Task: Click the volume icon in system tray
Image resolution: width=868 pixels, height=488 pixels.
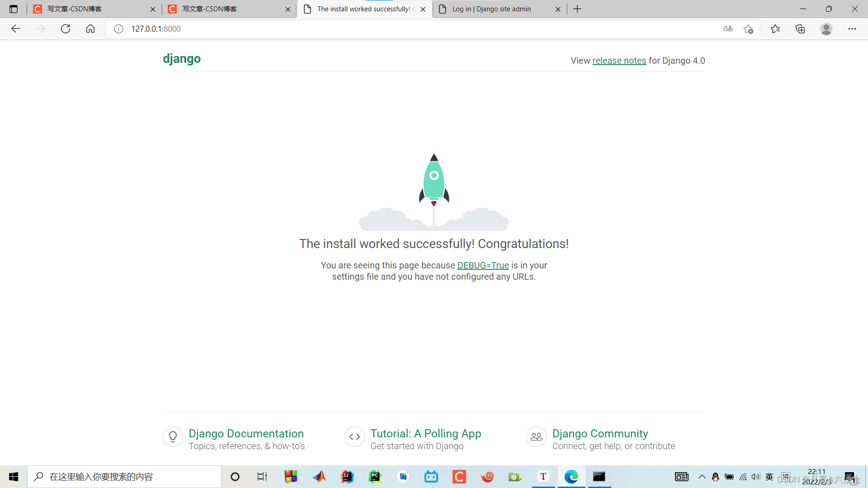Action: (x=756, y=477)
